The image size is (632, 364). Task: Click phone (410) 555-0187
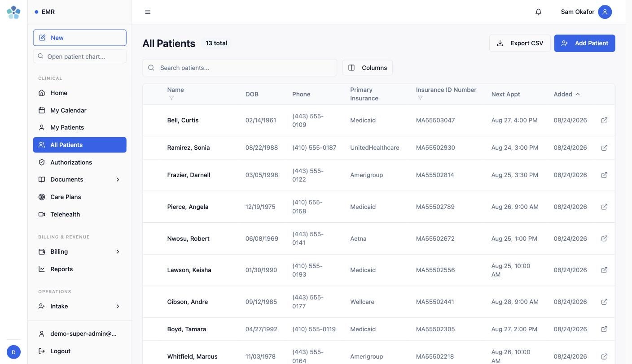(x=314, y=147)
